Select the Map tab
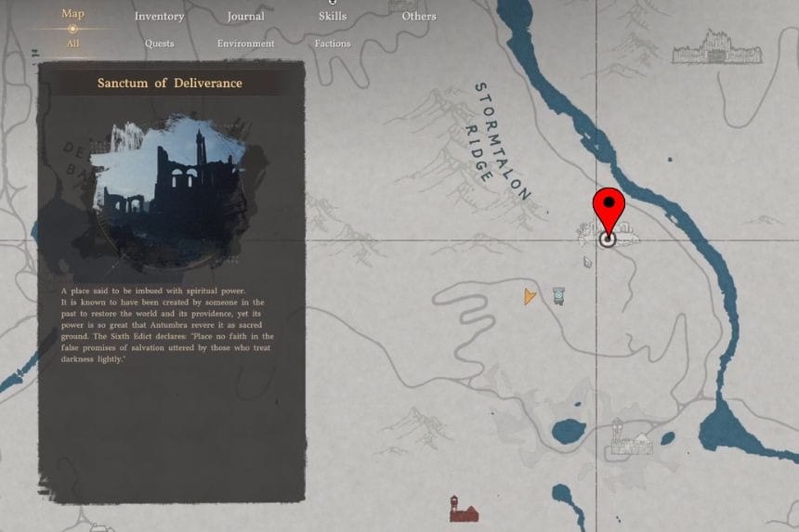Image resolution: width=799 pixels, height=532 pixels. 72,14
